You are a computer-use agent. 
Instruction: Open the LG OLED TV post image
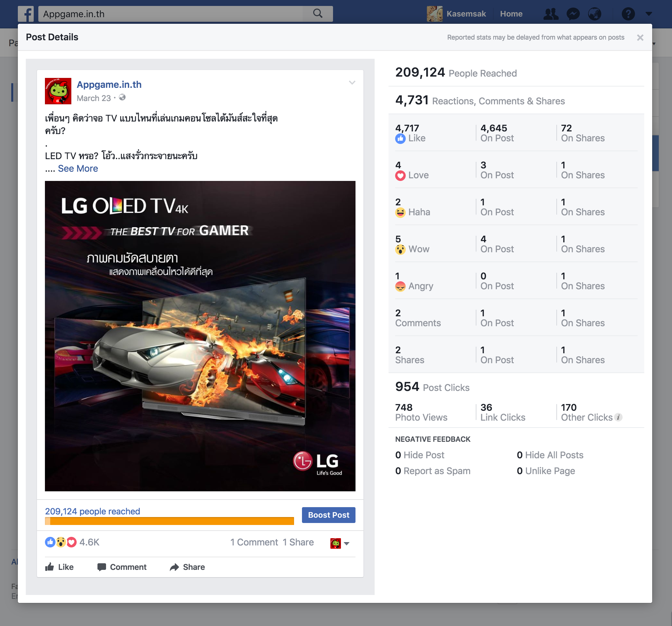[x=200, y=336]
